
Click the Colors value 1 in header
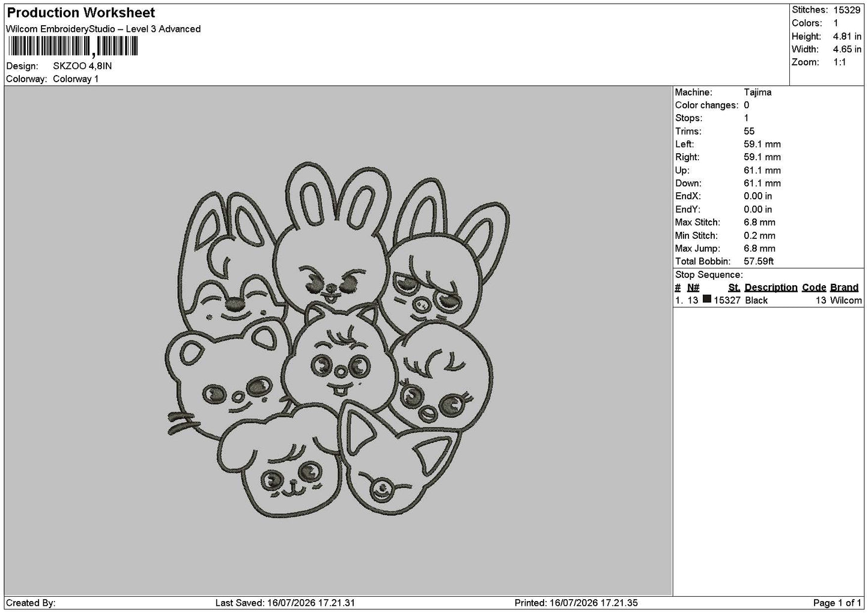pos(836,23)
